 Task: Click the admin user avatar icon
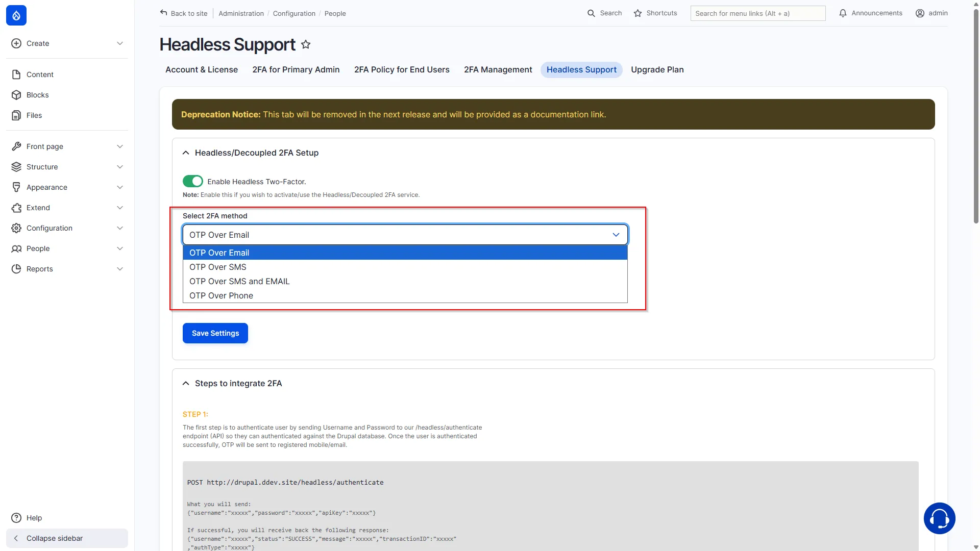pos(920,13)
